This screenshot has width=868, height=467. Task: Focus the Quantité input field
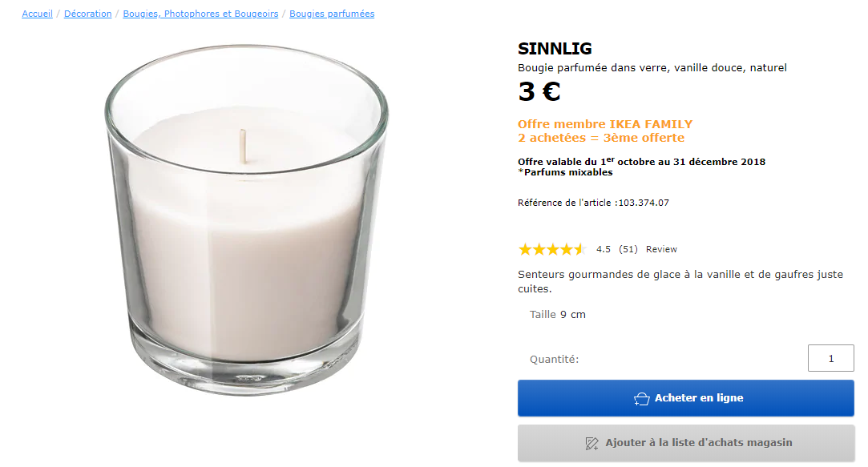[x=830, y=358]
